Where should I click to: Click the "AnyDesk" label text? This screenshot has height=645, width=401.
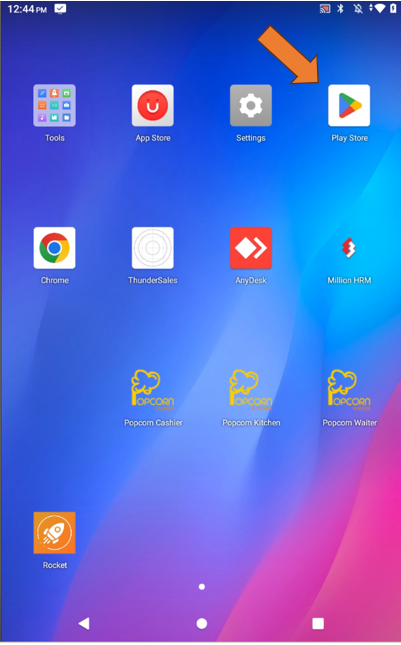(251, 280)
